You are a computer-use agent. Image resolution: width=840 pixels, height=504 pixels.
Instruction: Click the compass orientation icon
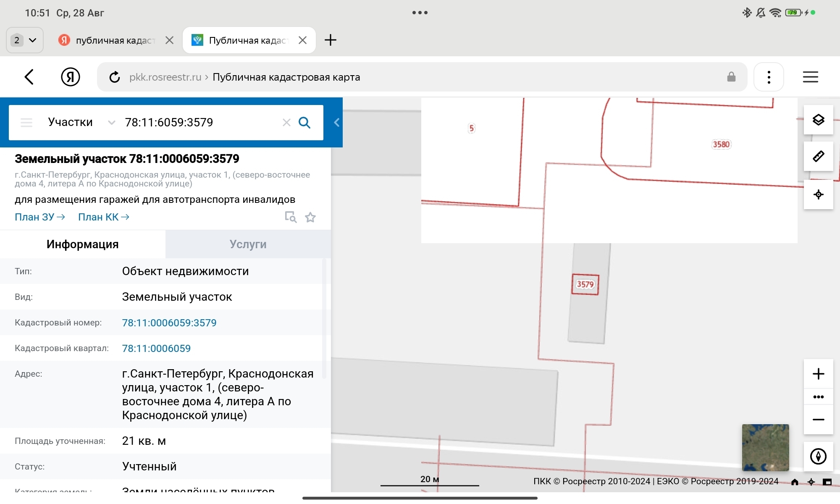(818, 456)
